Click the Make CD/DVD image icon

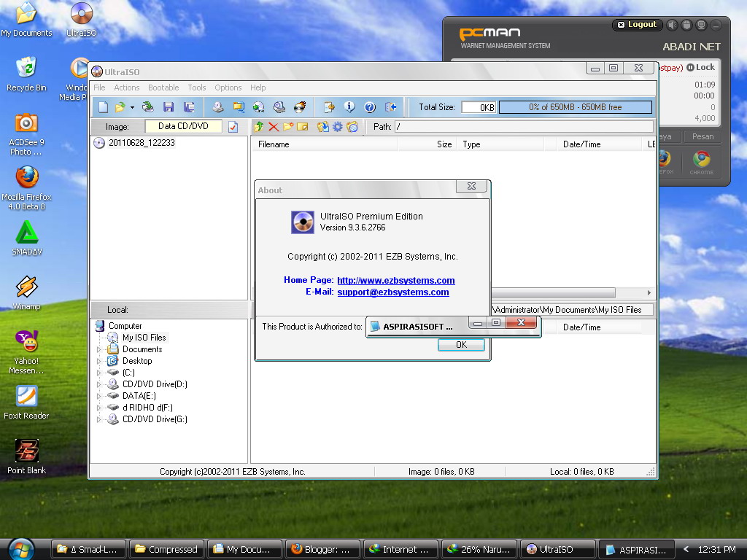pos(217,107)
